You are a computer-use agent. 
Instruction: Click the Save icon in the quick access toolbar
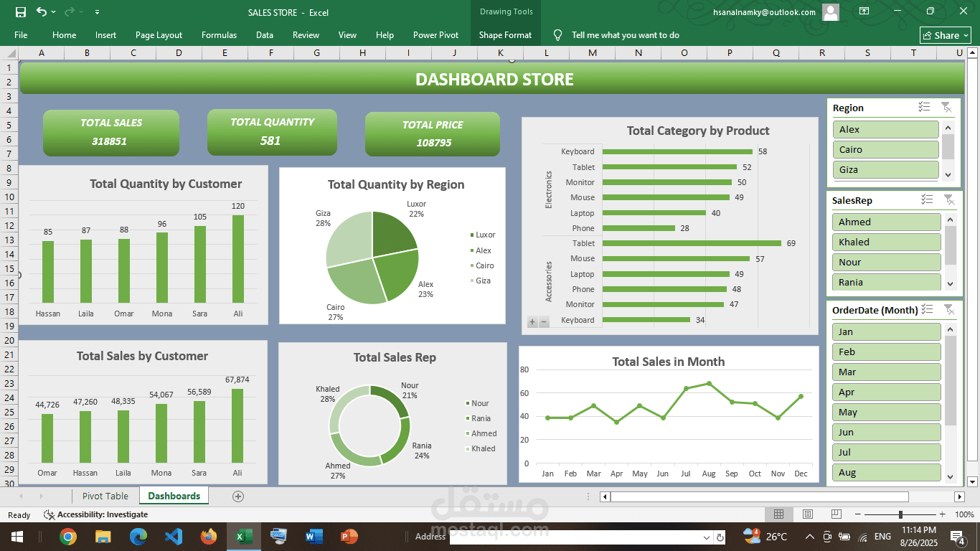20,12
